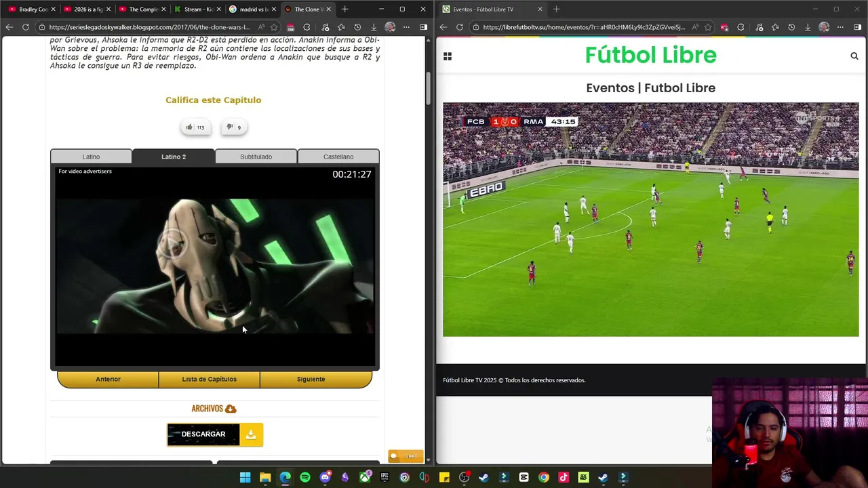Switch to the Bradley Coo YouTube tab
868x488 pixels.
coord(31,9)
